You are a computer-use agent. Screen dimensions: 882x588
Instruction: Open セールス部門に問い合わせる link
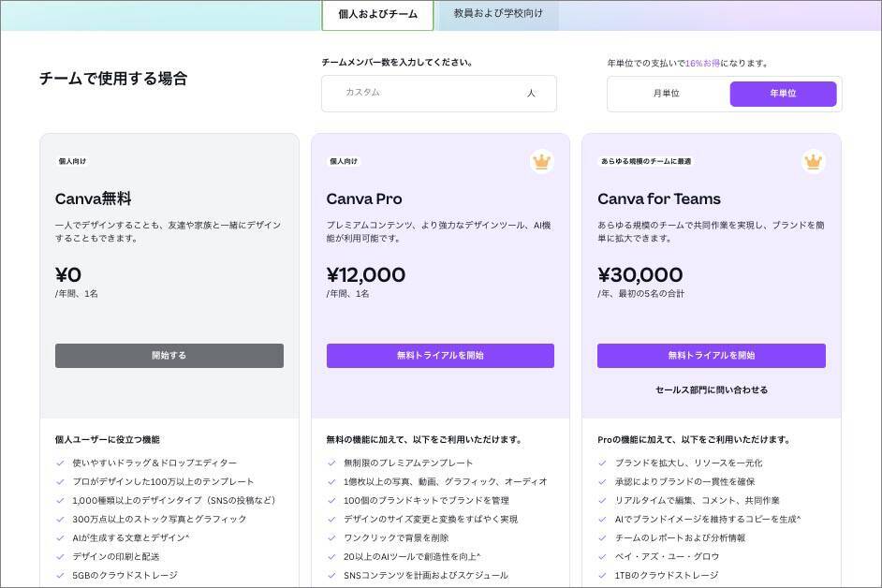click(x=712, y=390)
